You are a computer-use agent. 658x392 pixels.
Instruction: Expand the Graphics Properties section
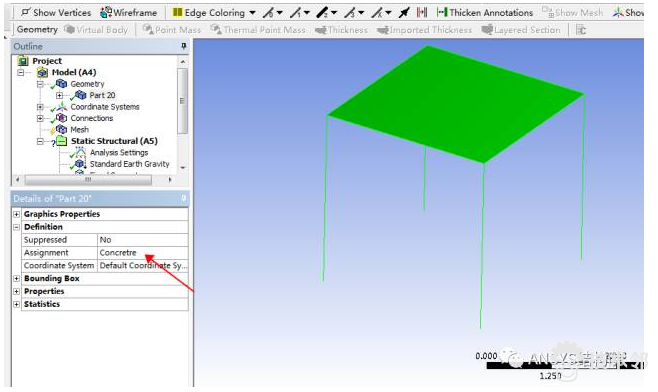[x=16, y=214]
